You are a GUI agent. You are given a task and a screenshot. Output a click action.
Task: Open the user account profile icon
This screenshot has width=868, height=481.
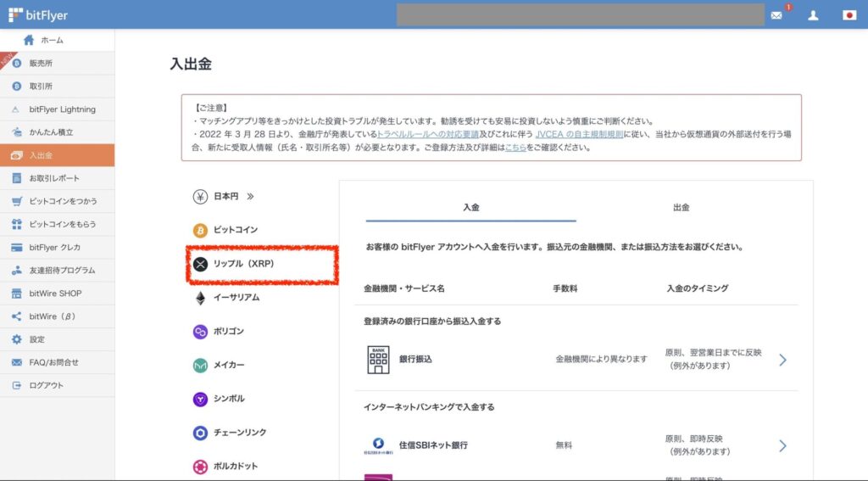tap(813, 15)
